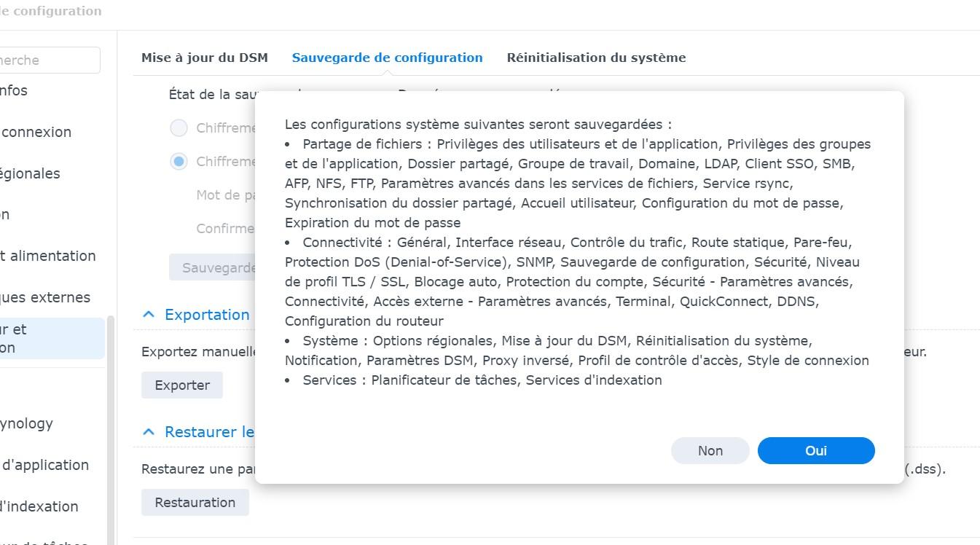This screenshot has width=980, height=545.
Task: Open the Services d'indexation sidebar entry
Action: 39,506
